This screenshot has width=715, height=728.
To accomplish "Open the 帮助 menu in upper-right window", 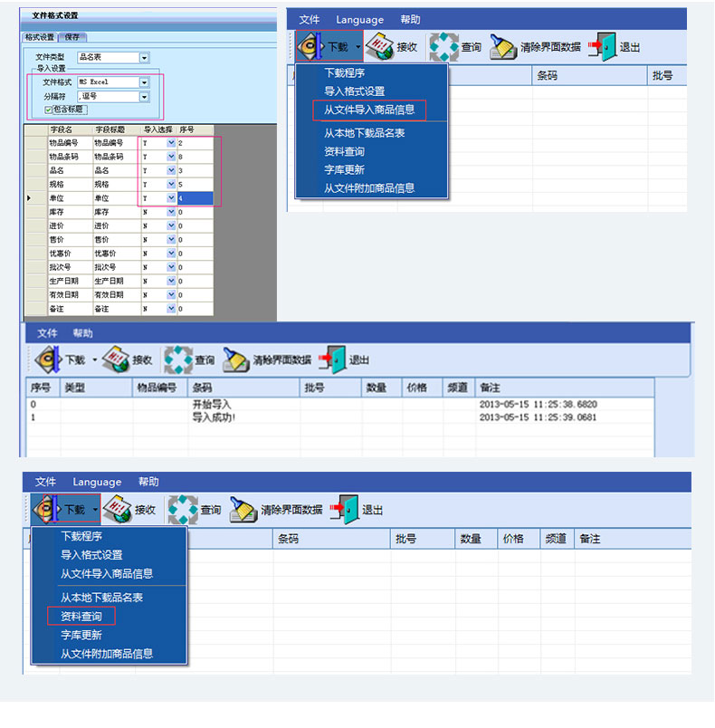I will click(410, 20).
